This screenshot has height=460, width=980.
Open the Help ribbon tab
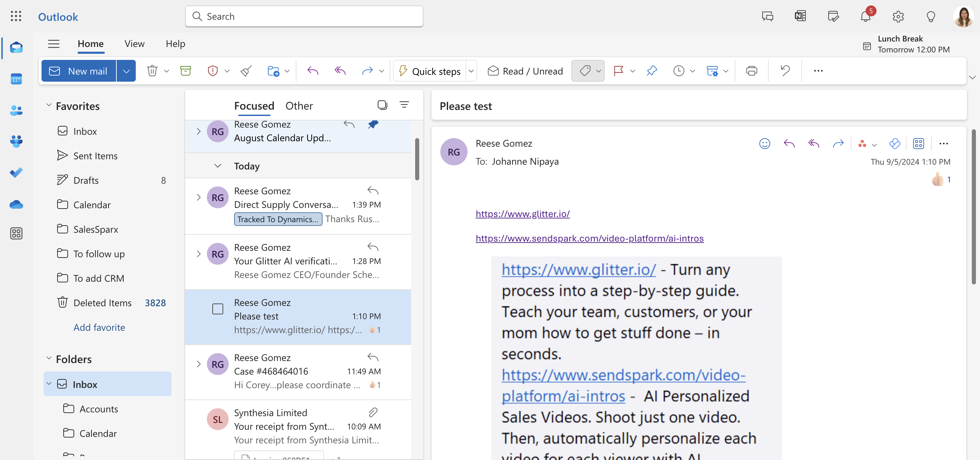click(175, 44)
